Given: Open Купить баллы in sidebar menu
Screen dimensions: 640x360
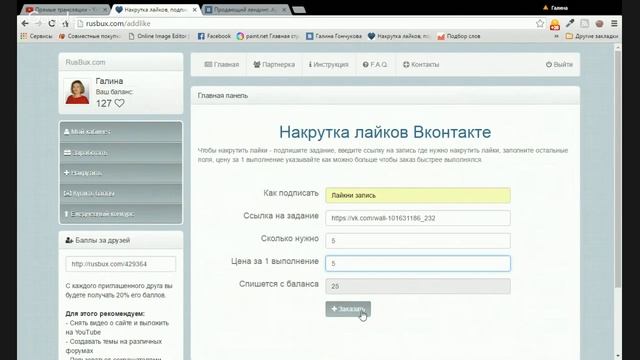Looking at the screenshot, I should point(121,193).
